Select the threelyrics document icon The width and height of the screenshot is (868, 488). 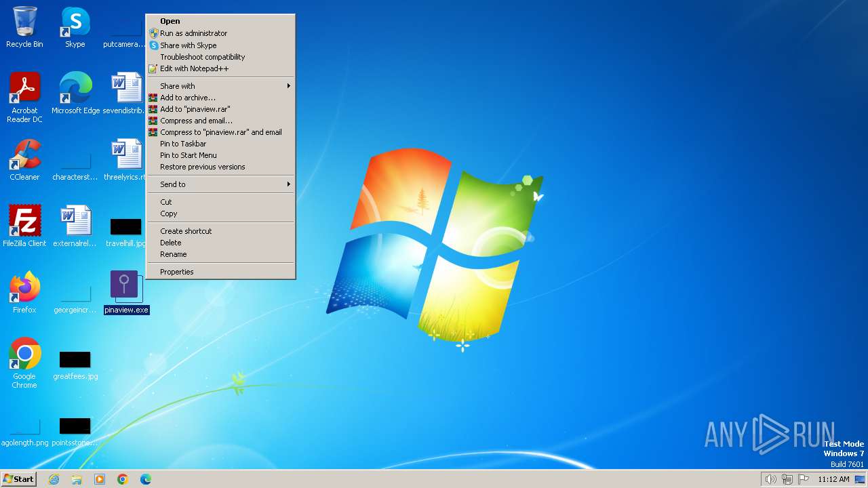[x=125, y=160]
